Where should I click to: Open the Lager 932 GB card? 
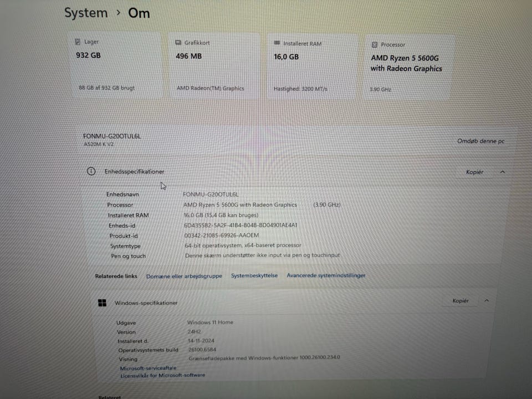click(x=115, y=64)
